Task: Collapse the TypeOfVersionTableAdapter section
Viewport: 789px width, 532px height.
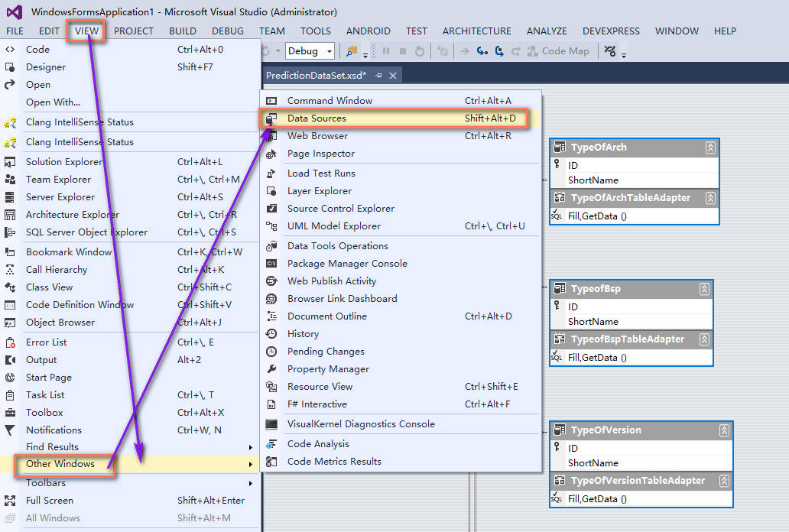Action: pos(724,481)
